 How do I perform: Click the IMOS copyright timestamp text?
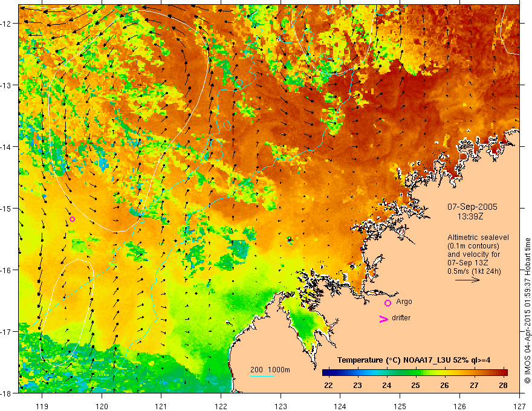click(527, 311)
